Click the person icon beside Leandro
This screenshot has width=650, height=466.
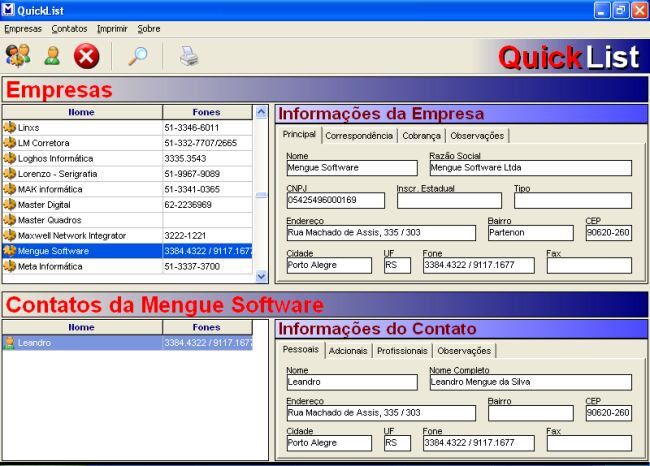pyautogui.click(x=9, y=342)
